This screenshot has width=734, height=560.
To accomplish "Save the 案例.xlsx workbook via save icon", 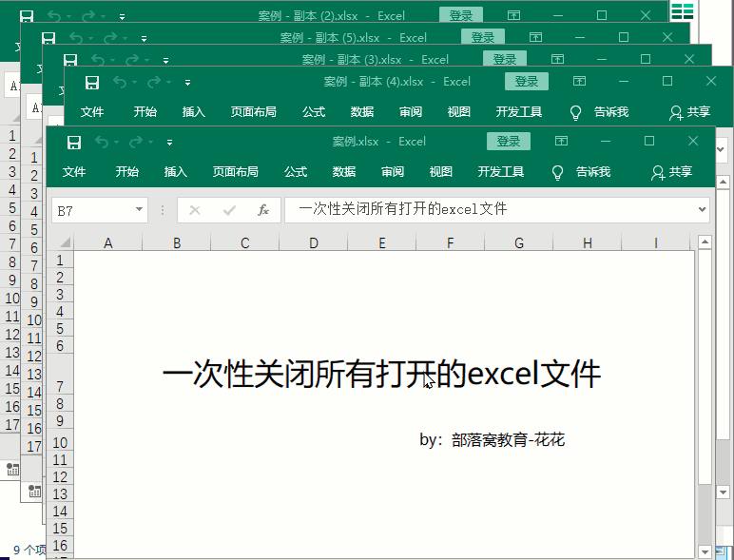I will 74,142.
